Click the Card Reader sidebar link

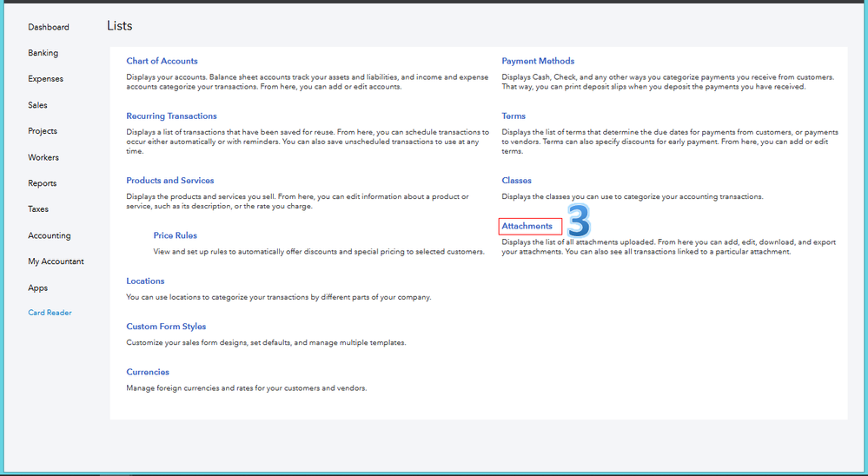click(x=50, y=313)
